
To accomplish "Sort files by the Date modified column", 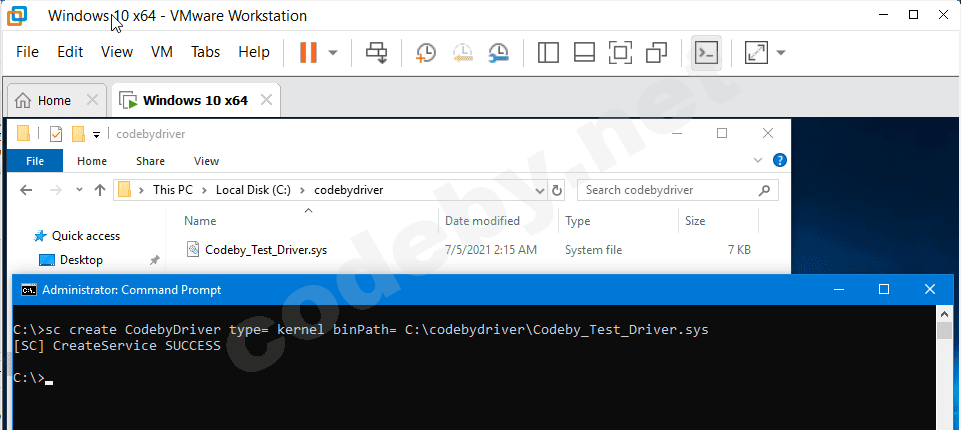I will coord(482,221).
